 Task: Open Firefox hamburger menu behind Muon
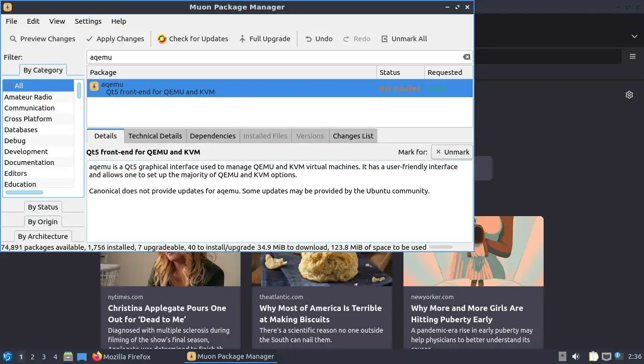pos(633,56)
